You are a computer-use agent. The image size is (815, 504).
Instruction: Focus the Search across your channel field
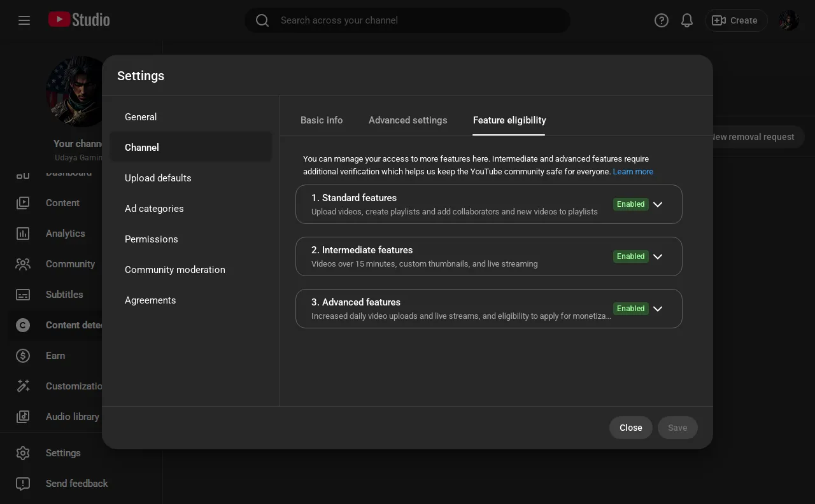coord(407,20)
